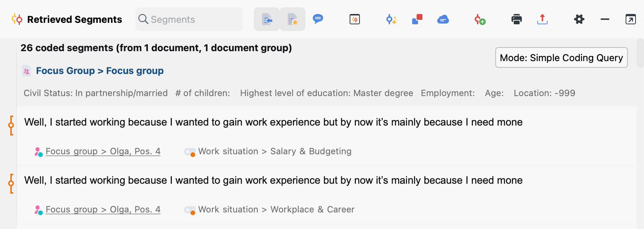The image size is (644, 229).
Task: Open Smart Coding Tool window icon
Action: click(355, 19)
